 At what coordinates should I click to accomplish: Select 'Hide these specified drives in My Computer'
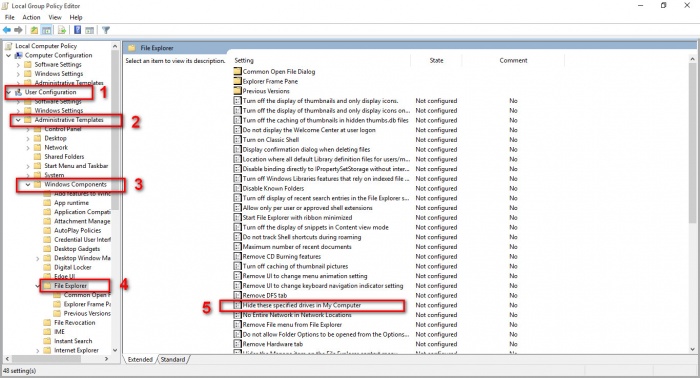pos(302,305)
